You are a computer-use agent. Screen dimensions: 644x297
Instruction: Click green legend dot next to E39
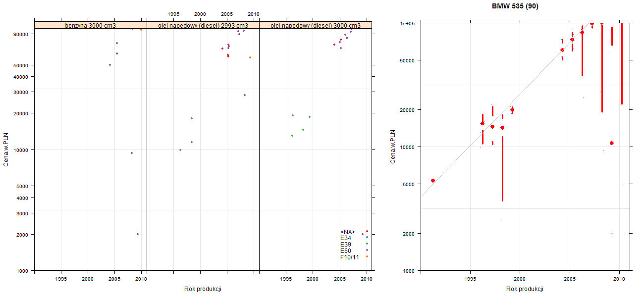coord(367,244)
